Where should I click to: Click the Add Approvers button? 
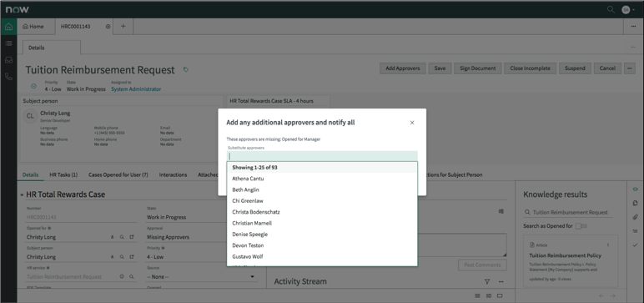(x=402, y=68)
